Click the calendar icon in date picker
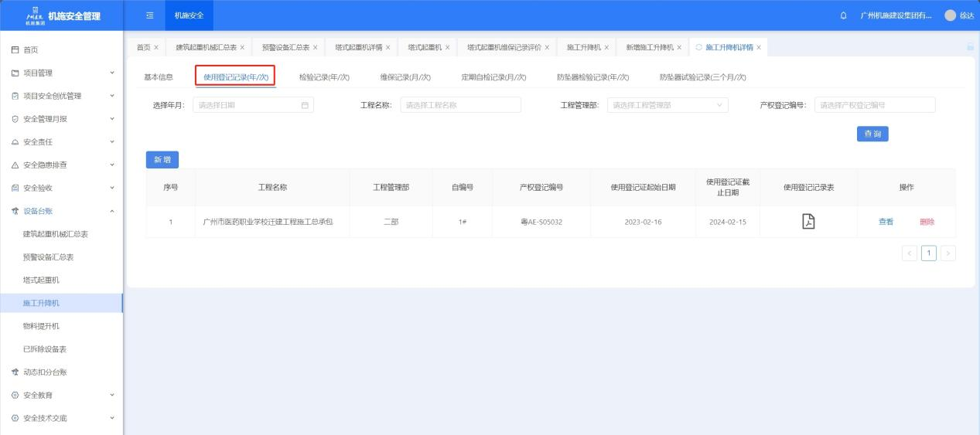 click(x=305, y=105)
